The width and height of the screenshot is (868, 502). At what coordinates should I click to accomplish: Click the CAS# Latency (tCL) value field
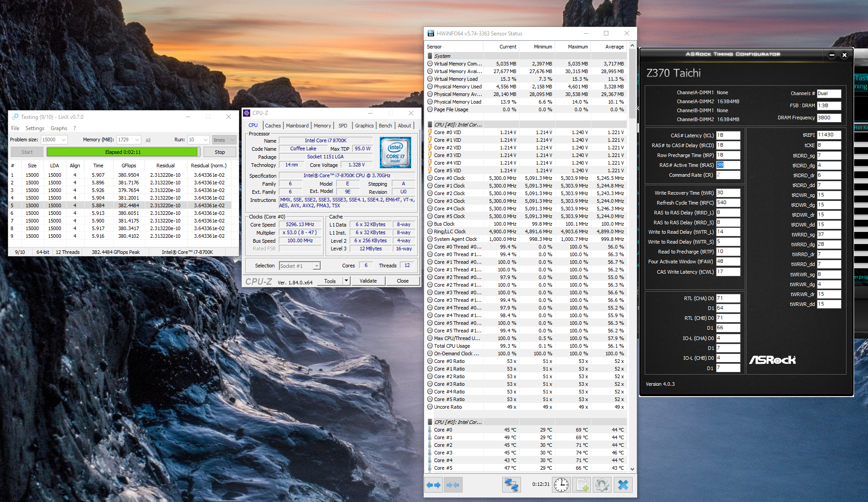pos(727,135)
